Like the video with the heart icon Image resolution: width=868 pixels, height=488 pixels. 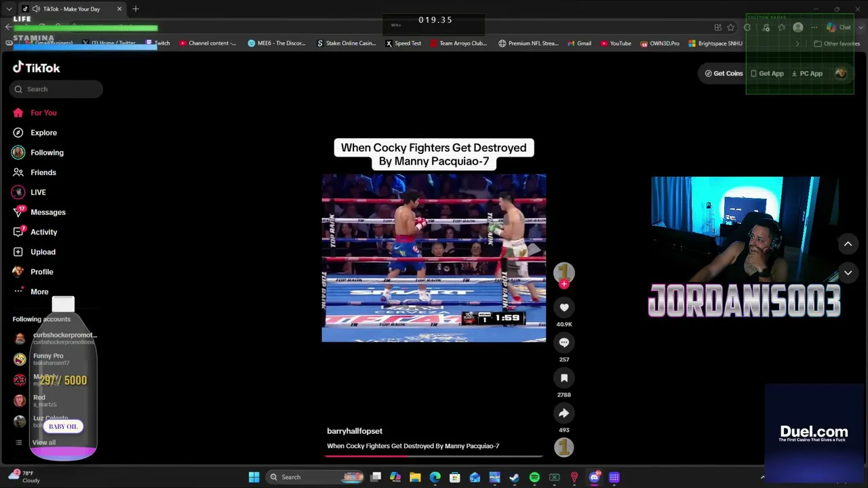564,308
